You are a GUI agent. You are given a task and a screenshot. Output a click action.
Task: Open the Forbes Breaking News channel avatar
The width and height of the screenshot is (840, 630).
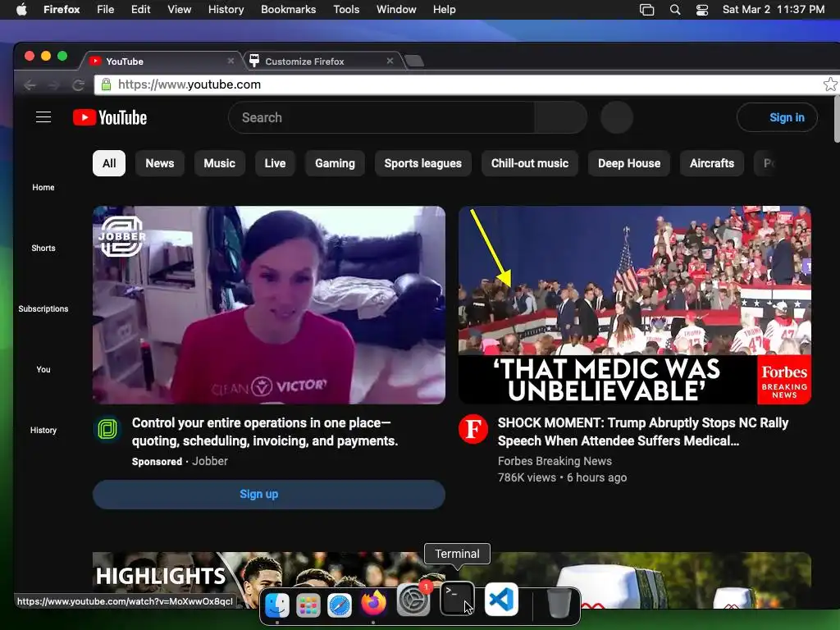coord(473,429)
